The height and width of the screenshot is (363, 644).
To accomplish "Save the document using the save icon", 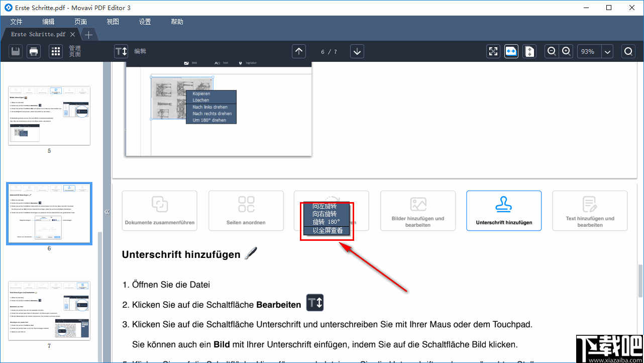I will coord(15,51).
